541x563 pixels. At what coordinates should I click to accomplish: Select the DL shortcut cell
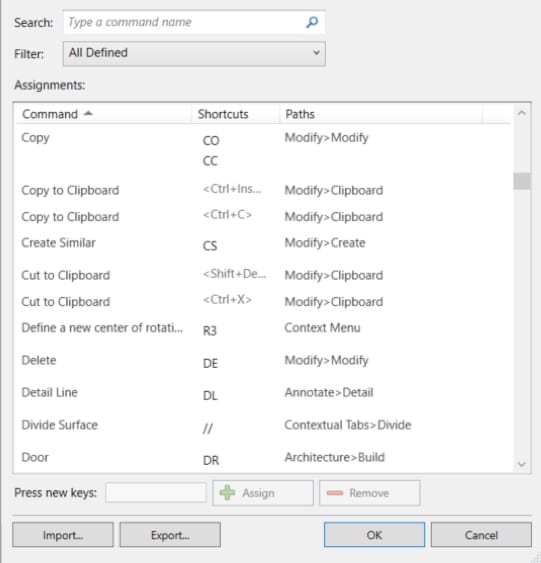tap(210, 396)
